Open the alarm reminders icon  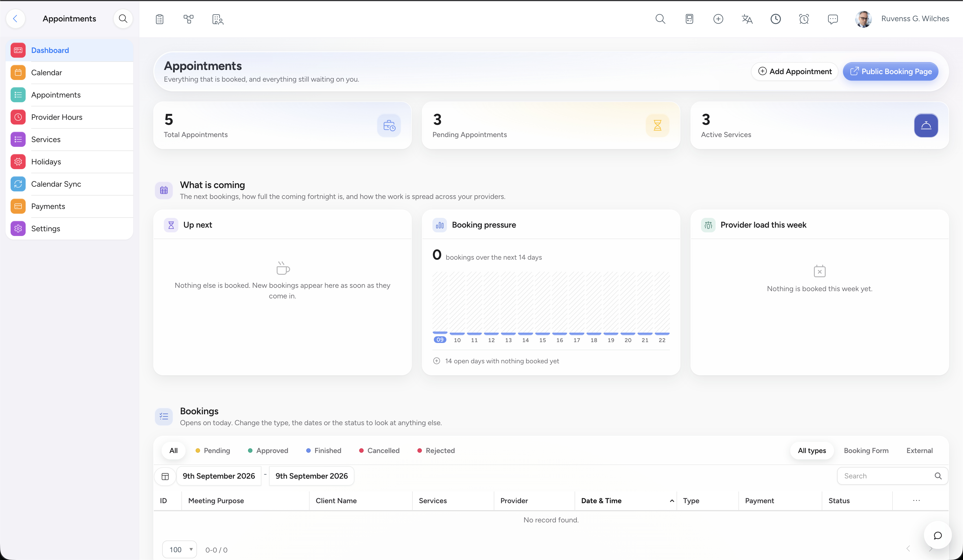804,19
